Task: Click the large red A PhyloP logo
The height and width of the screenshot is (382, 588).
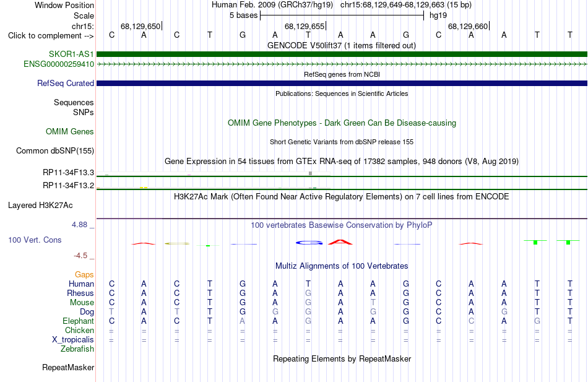Action: [x=340, y=241]
